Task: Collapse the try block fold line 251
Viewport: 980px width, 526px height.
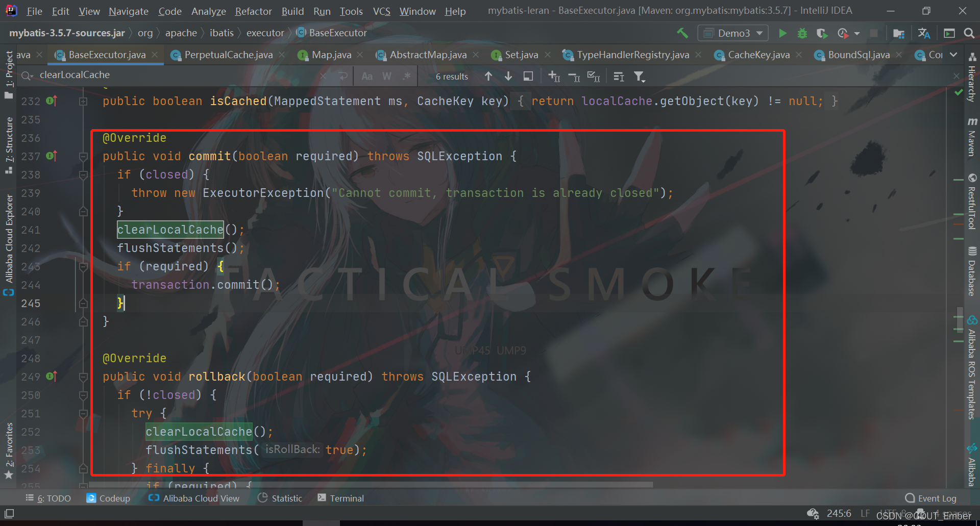Action: click(x=83, y=414)
